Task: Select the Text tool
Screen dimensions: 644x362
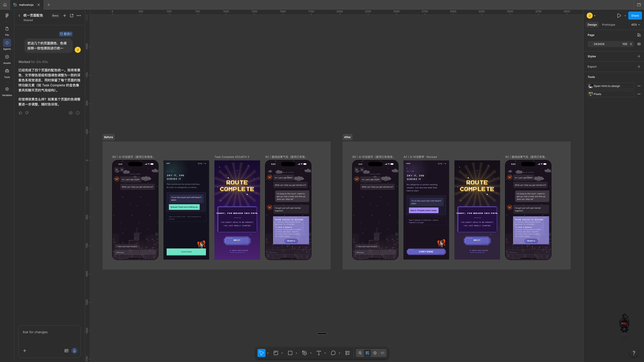Action: tap(319, 353)
